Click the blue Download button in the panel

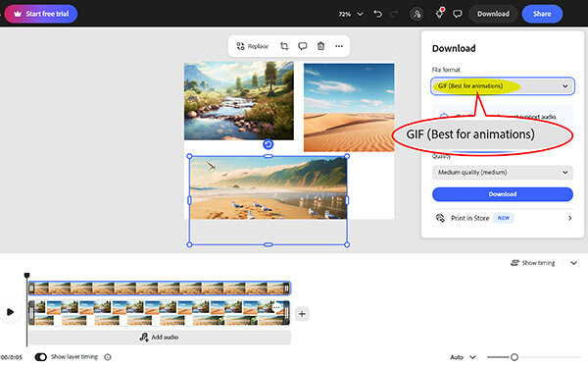pyautogui.click(x=503, y=194)
